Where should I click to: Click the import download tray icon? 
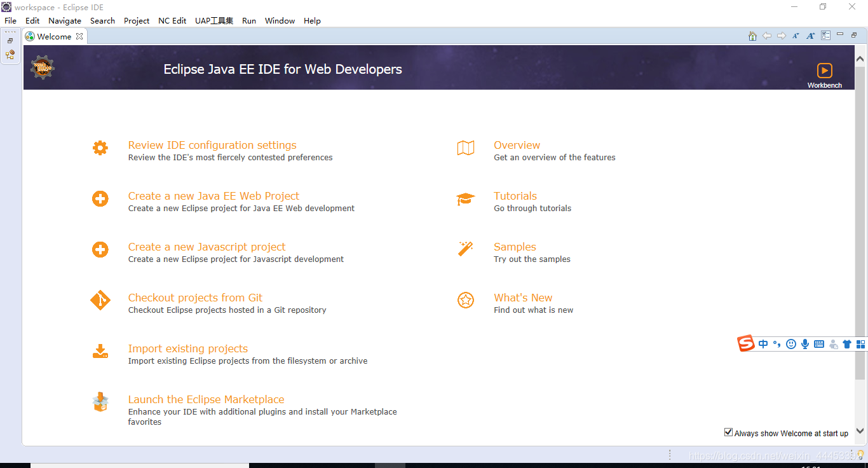100,352
